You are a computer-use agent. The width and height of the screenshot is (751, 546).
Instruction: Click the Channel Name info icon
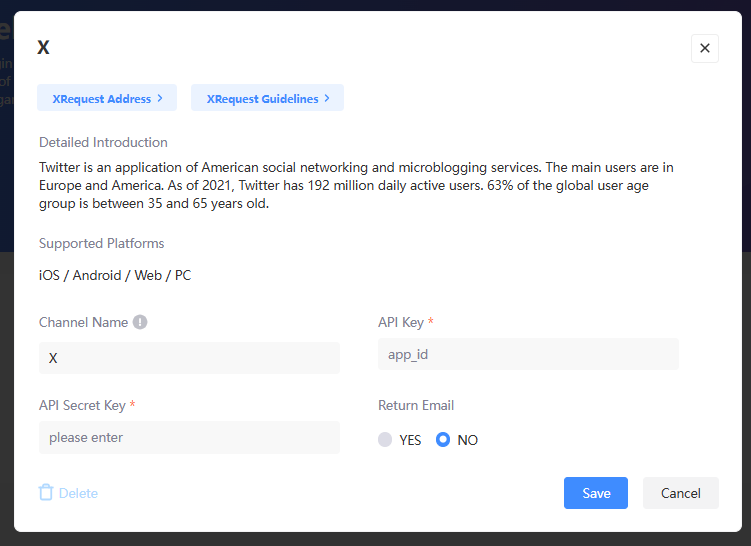tap(140, 322)
